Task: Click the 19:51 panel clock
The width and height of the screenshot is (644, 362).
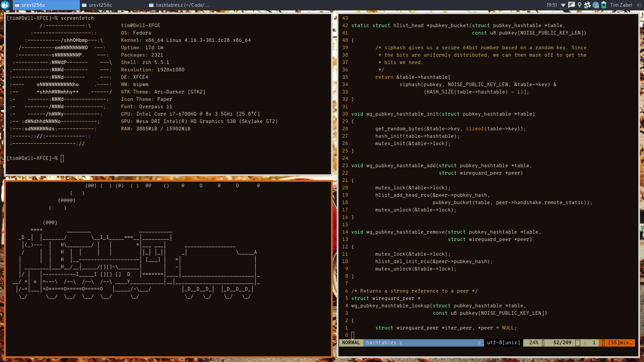Action: (551, 5)
